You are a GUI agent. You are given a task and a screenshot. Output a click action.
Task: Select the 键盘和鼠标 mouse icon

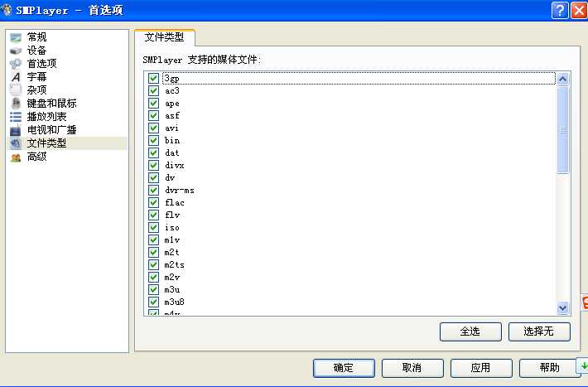[16, 104]
